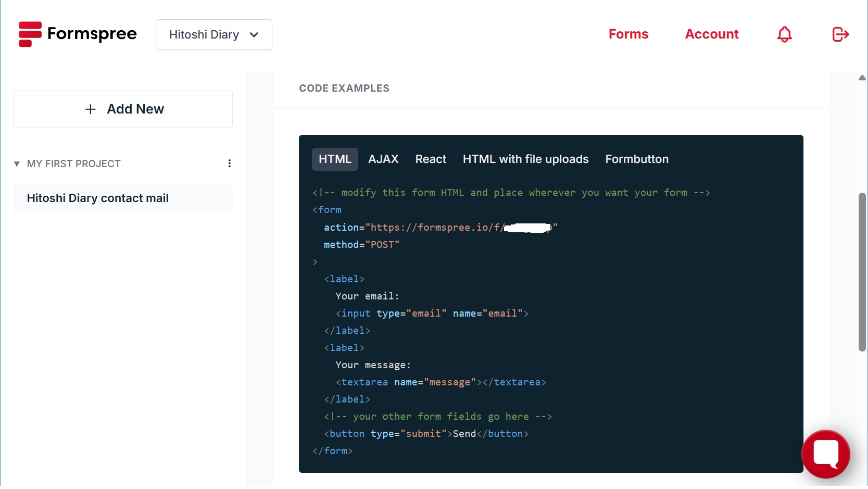Open the Account page
868x489 pixels.
point(711,34)
